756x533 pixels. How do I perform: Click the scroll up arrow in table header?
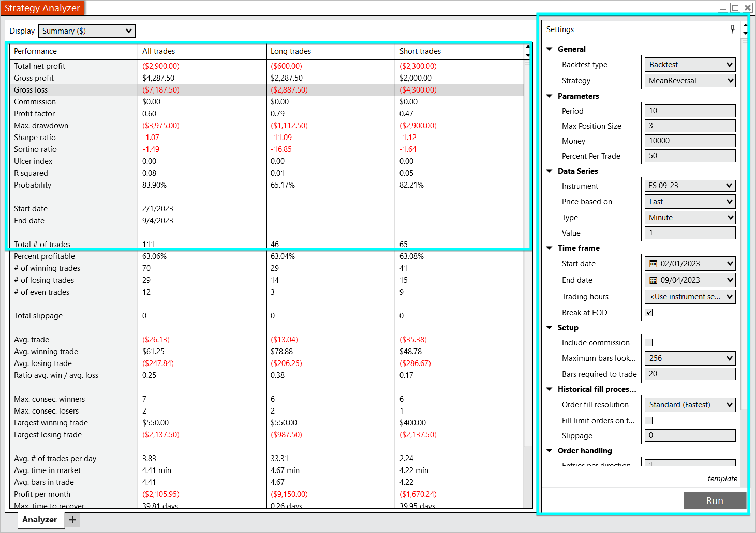(528, 48)
